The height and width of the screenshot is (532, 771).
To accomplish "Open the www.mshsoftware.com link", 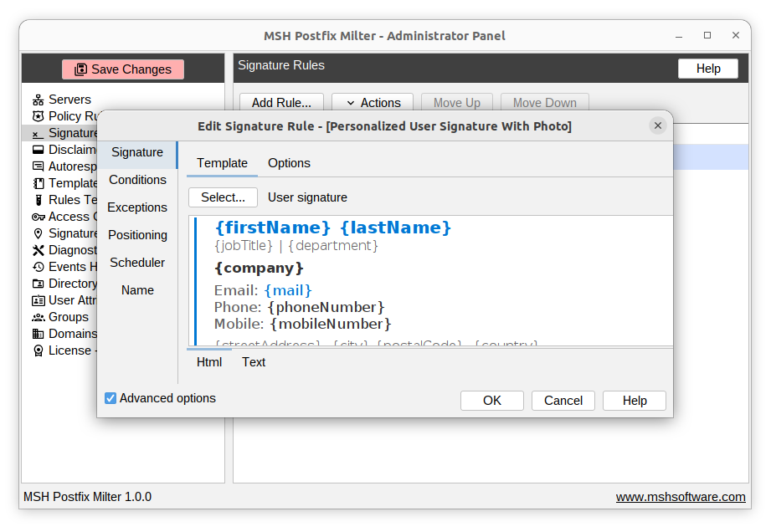I will (681, 497).
